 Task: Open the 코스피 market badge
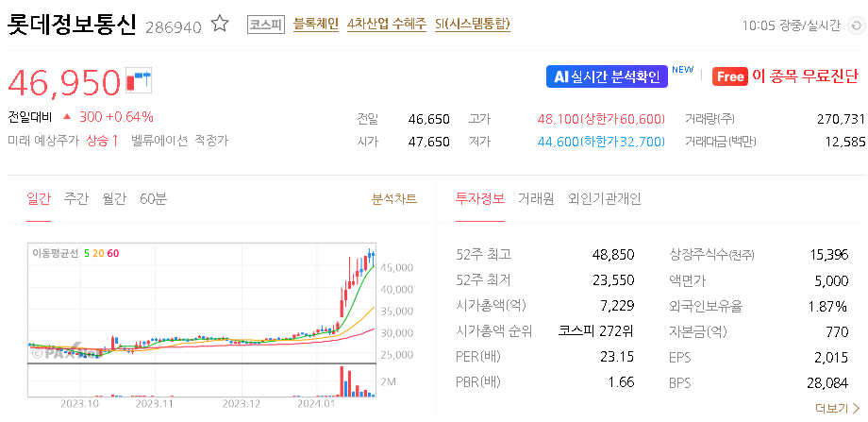pyautogui.click(x=265, y=25)
